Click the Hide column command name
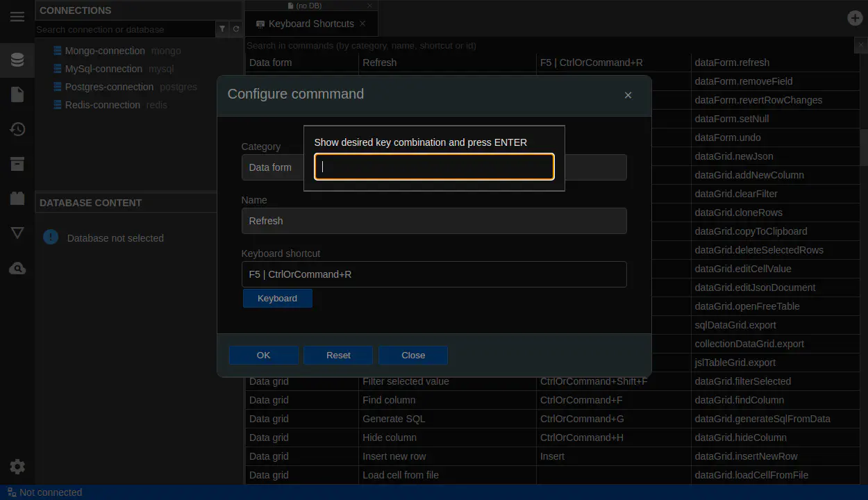Viewport: 868px width, 500px height. click(390, 437)
